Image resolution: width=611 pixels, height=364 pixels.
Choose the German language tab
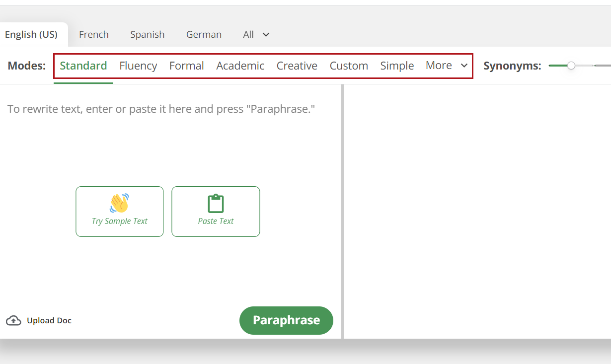click(204, 35)
